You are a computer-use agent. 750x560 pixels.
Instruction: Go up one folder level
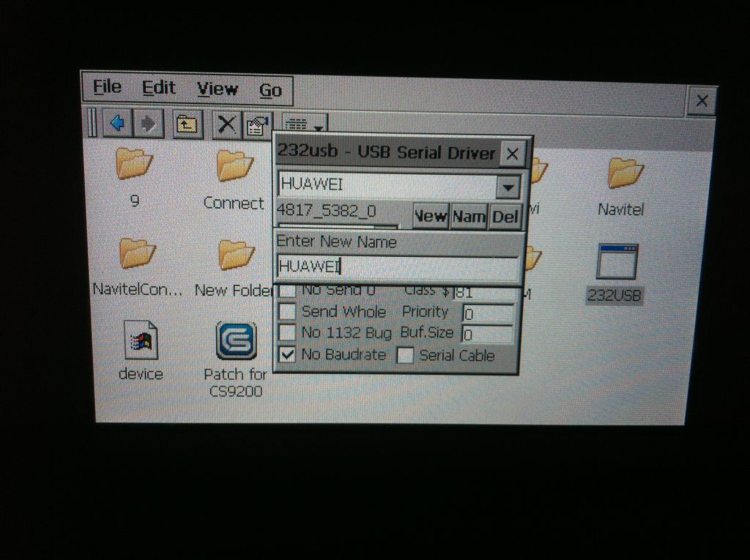(x=187, y=125)
